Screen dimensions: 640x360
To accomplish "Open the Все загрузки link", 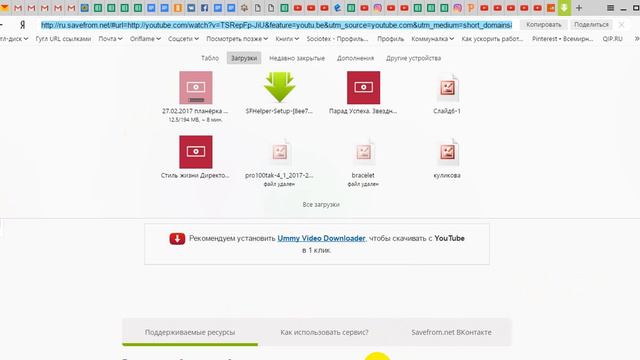I will (x=321, y=204).
